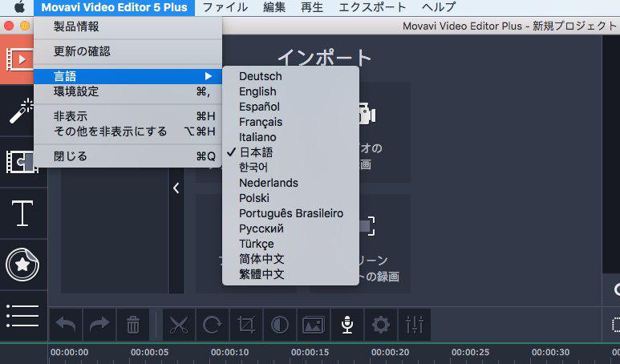This screenshot has width=620, height=364.
Task: Select Português Brasileiro language
Action: pos(290,213)
